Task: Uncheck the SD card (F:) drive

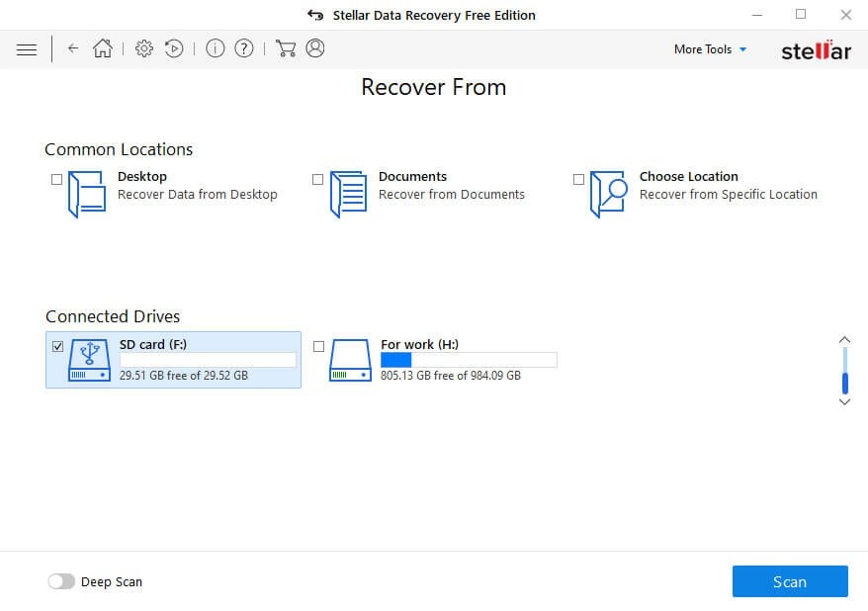Action: 57,347
